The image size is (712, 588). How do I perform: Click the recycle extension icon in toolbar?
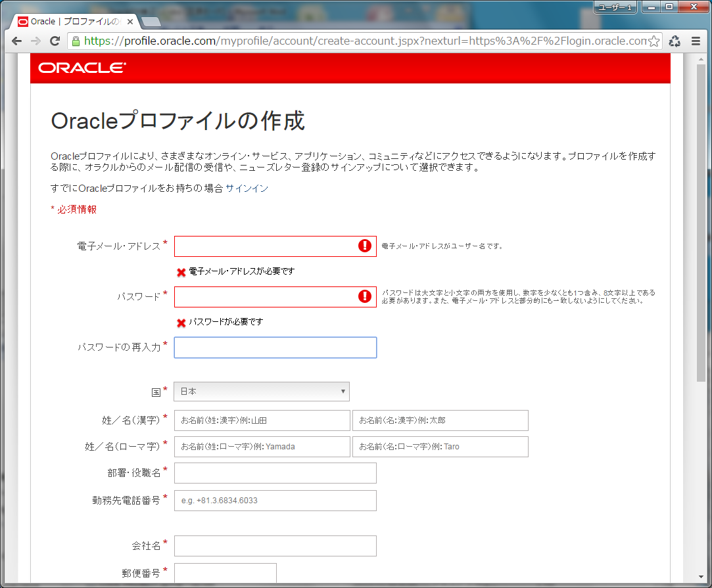pyautogui.click(x=675, y=41)
